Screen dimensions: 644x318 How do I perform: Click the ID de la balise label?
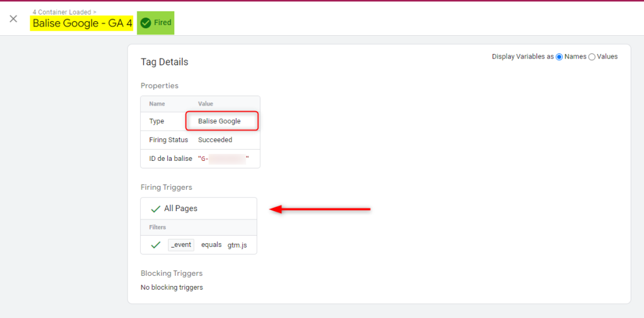pyautogui.click(x=170, y=159)
